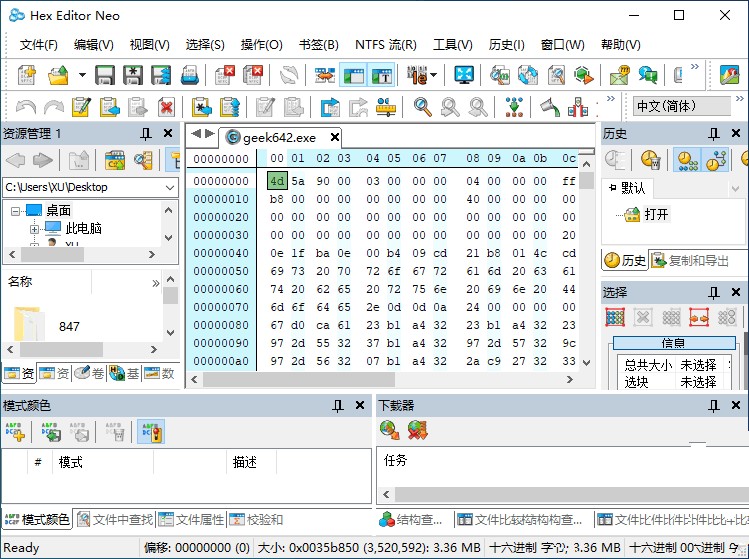Open the 文件(F) menu
The width and height of the screenshot is (749, 559).
pos(39,45)
